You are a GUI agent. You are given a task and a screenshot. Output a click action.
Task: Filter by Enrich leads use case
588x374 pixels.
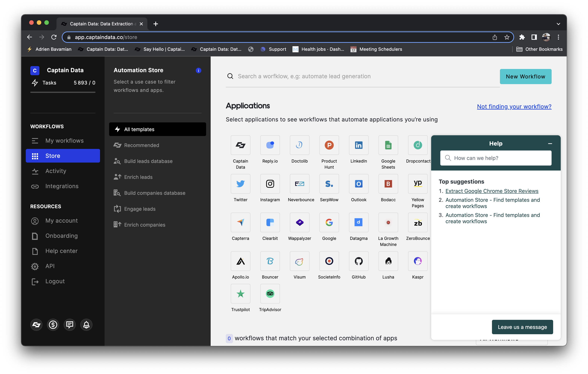[157, 177]
